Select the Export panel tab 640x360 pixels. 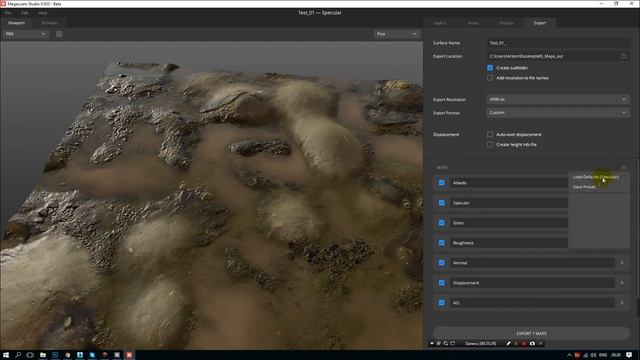coord(540,23)
